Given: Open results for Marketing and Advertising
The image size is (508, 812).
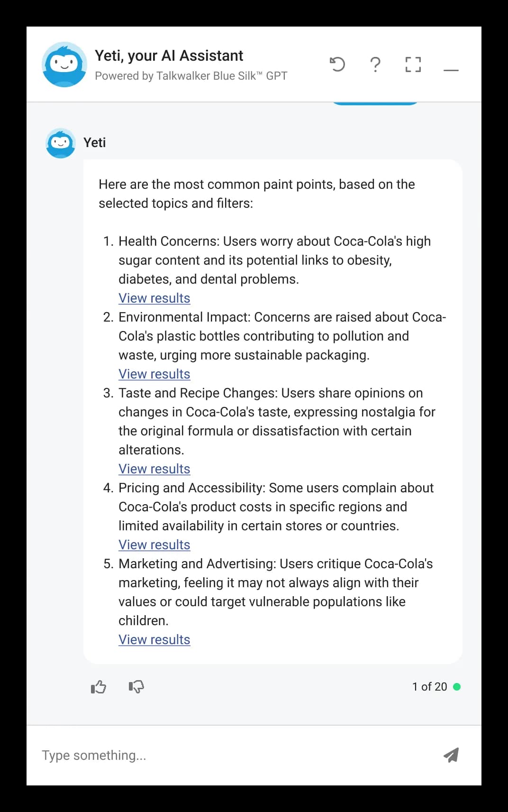Looking at the screenshot, I should coord(154,639).
